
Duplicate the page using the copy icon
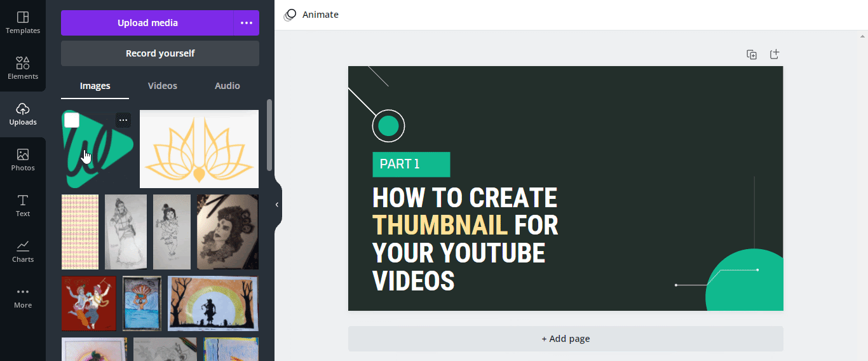752,55
